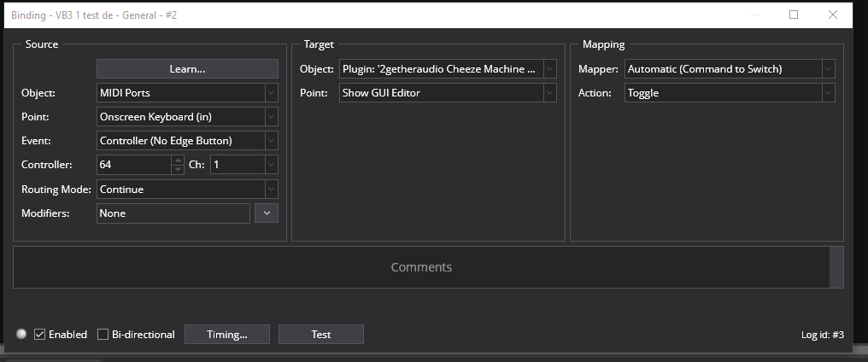Expand the Action Toggle dropdown
Screen dimensions: 868x362
tap(729, 92)
